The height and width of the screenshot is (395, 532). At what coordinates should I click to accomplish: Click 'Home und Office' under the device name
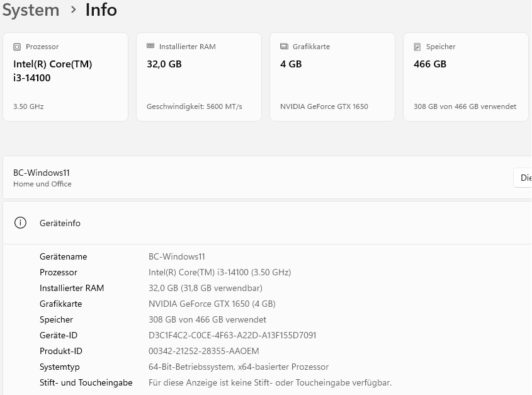coord(42,184)
